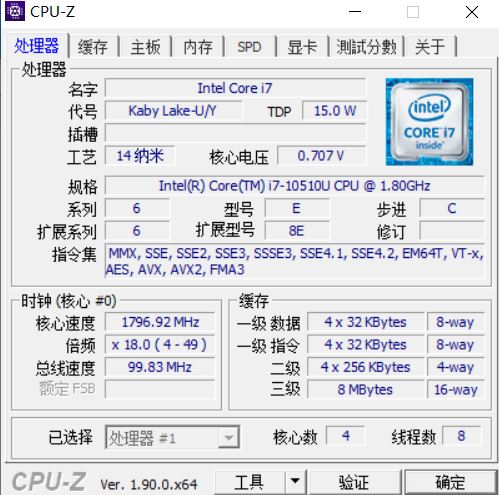The image size is (499, 495).
Task: Switch to the 主板 tab
Action: point(145,47)
